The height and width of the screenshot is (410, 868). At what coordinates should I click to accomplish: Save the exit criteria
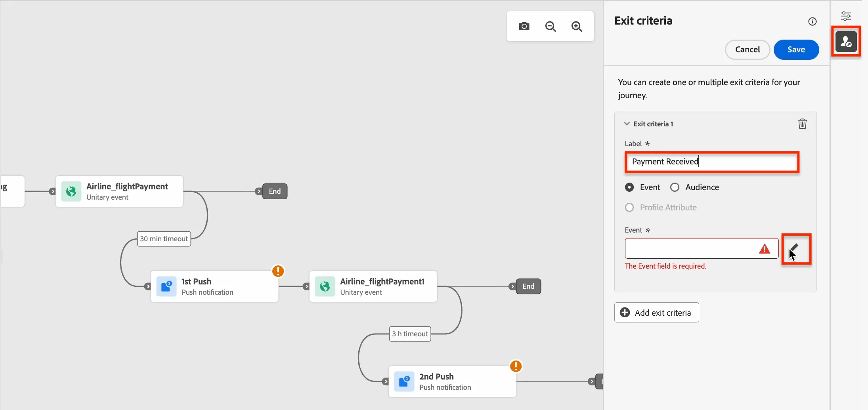pos(796,50)
